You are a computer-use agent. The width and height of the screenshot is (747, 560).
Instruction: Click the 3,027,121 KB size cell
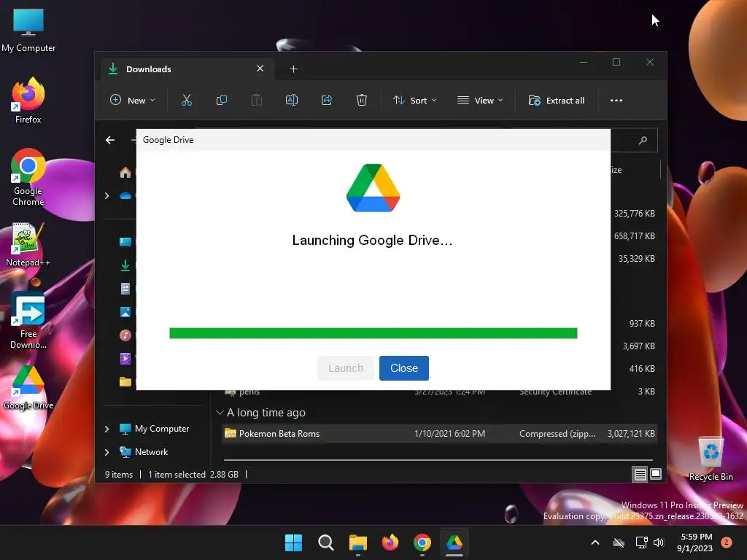(631, 434)
